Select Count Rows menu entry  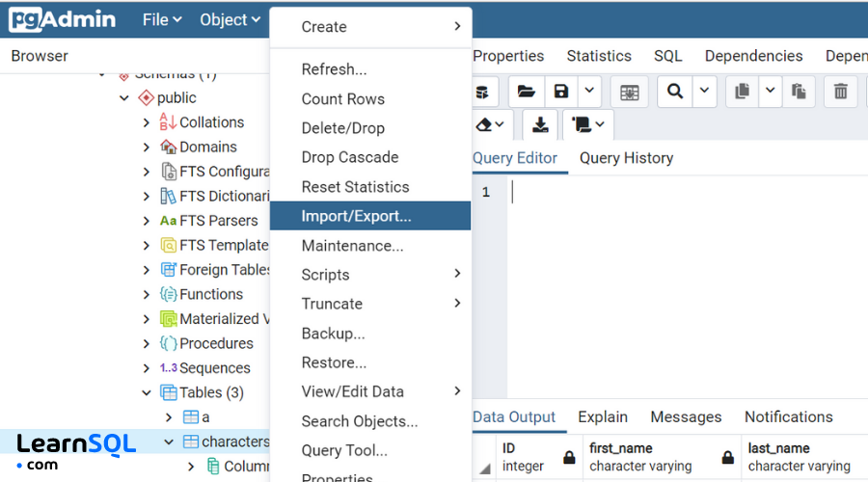[x=370, y=99]
